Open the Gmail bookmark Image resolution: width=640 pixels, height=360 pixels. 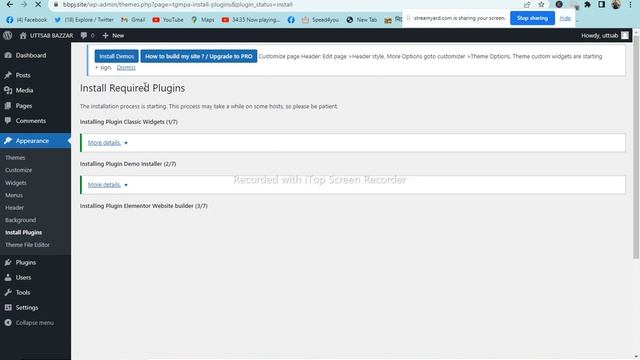[133, 20]
